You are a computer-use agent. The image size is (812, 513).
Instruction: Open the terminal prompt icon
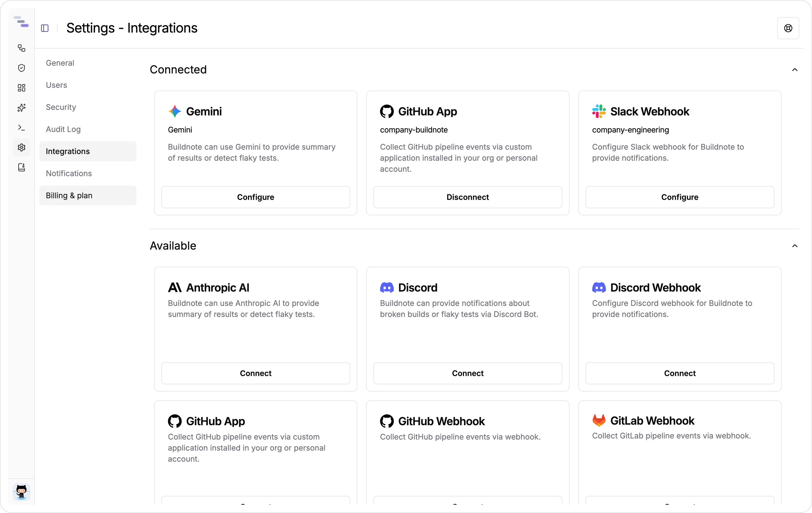(22, 128)
